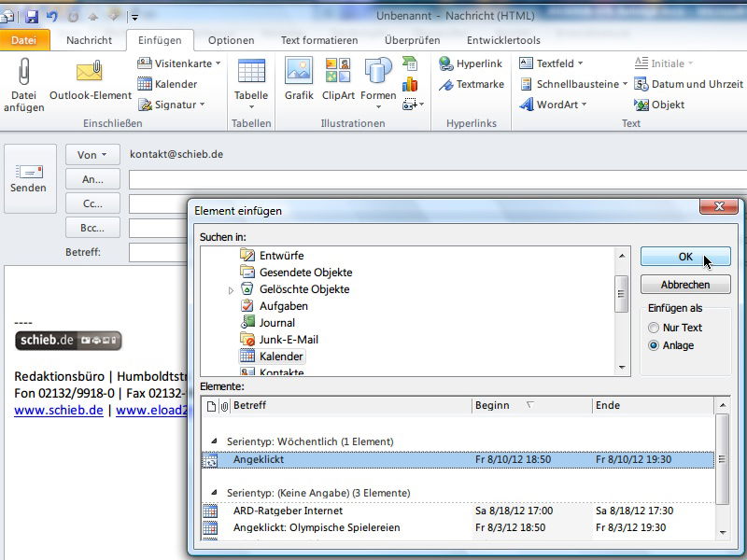Click the attachment column header icon
Image resolution: width=747 pixels, height=560 pixels.
pos(224,406)
